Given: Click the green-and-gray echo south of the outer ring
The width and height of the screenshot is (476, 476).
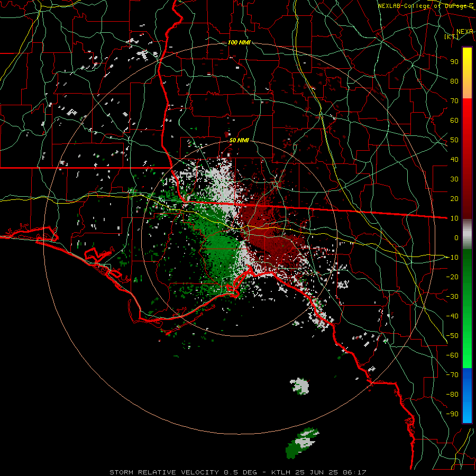Looking at the screenshot, I should click(303, 443).
